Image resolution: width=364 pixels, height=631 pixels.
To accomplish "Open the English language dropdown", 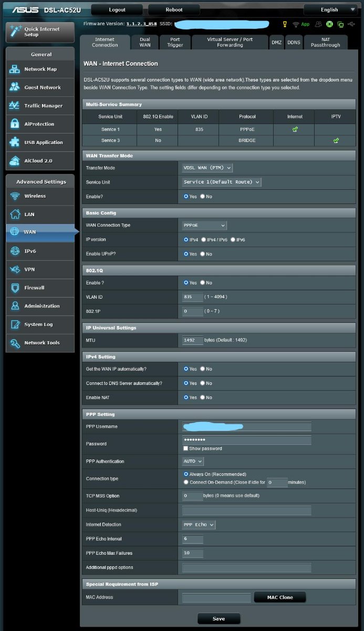I will (331, 9).
